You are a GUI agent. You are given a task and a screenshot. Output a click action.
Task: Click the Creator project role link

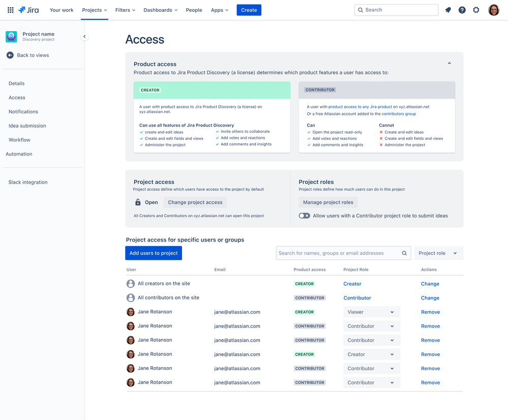click(352, 284)
